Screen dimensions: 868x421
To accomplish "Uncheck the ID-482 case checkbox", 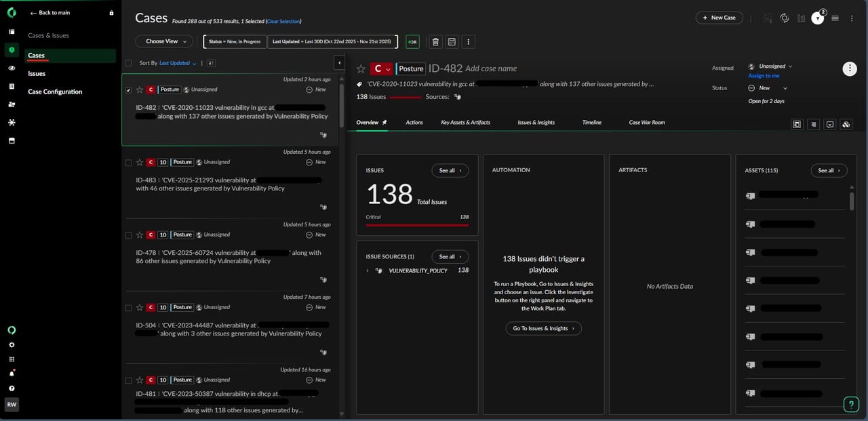I will point(128,89).
